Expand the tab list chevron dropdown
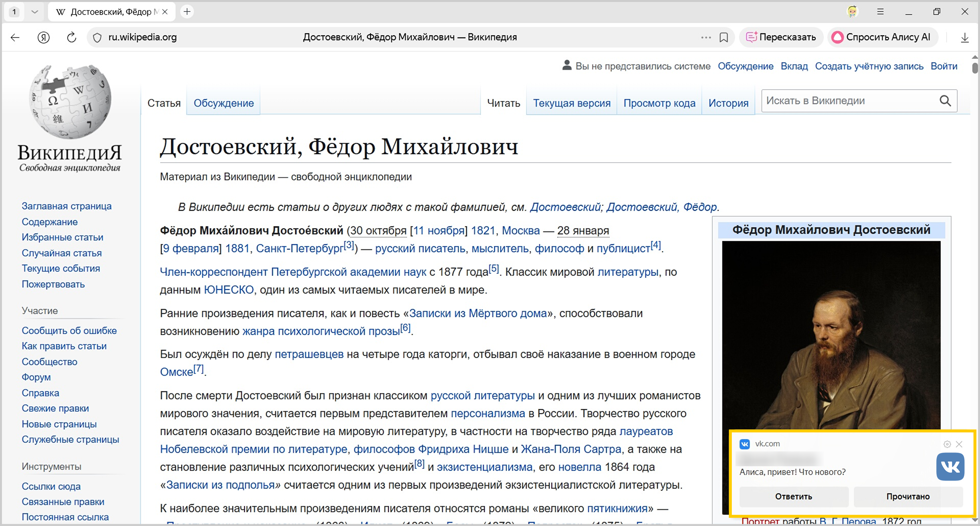The image size is (980, 526). pyautogui.click(x=35, y=12)
